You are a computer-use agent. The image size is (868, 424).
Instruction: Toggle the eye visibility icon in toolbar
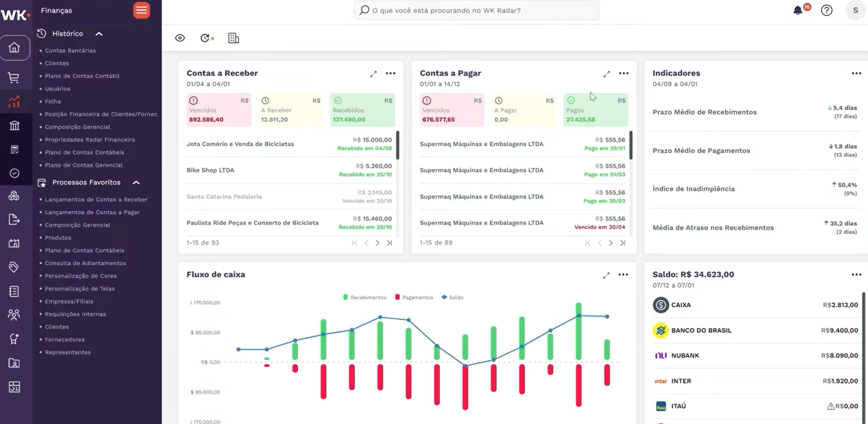pos(180,38)
